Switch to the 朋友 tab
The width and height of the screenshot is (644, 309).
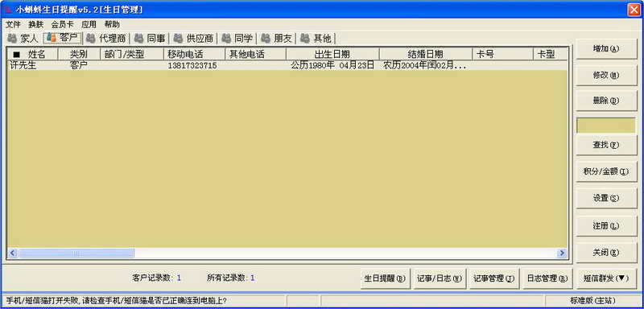(x=277, y=39)
